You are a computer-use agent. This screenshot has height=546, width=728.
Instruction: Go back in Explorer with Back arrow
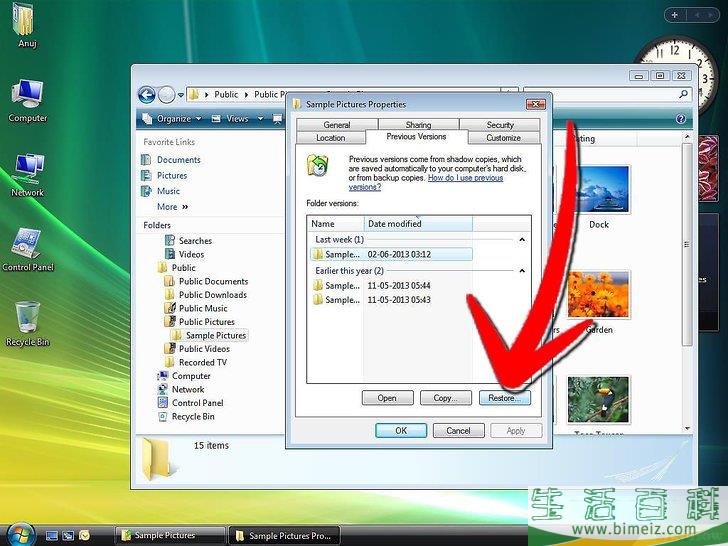147,95
